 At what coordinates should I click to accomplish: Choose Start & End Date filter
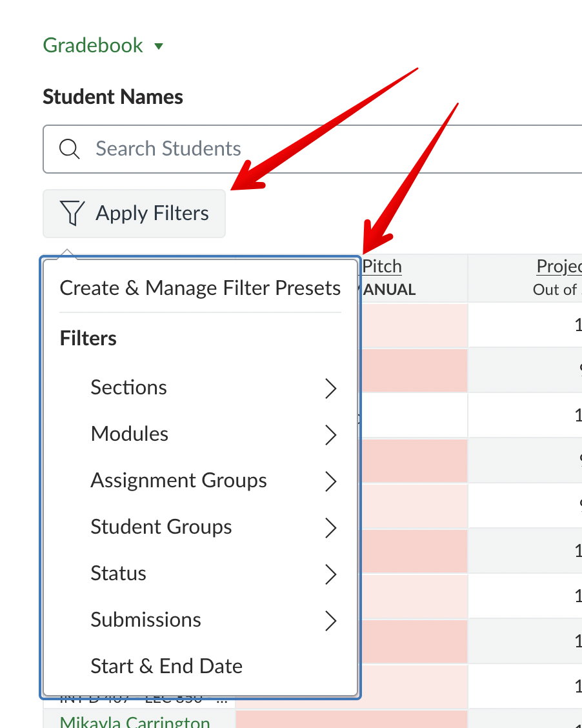166,667
